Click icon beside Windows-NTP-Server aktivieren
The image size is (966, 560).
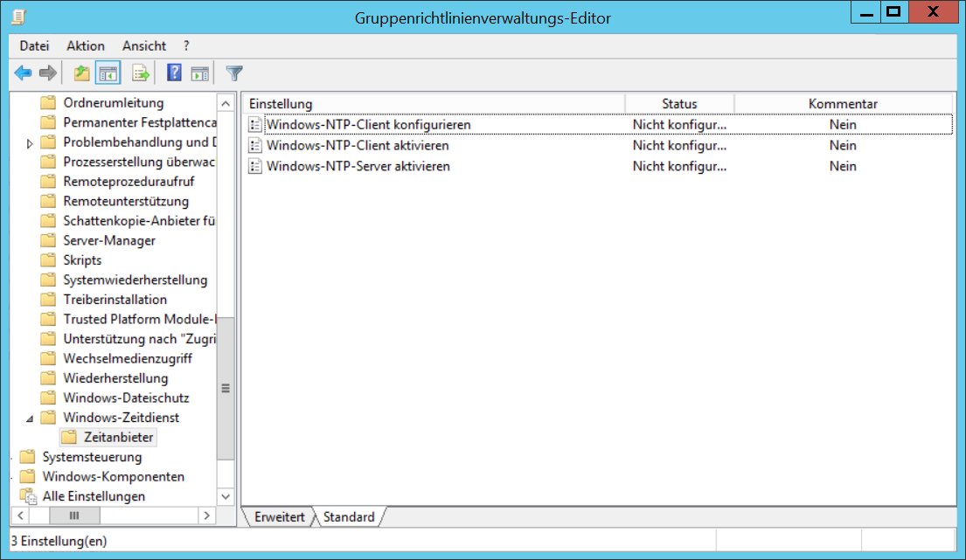[255, 167]
